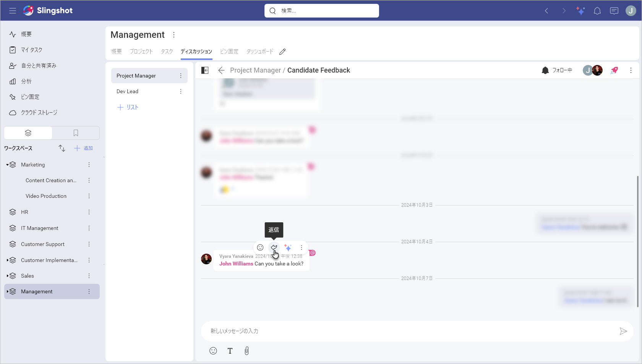Open the hamburger main menu
The image size is (642, 364).
click(x=13, y=11)
